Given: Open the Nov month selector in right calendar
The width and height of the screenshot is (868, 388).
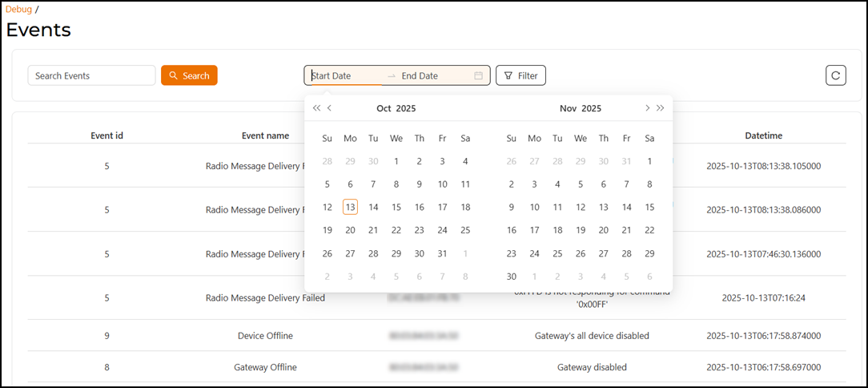Looking at the screenshot, I should (568, 109).
